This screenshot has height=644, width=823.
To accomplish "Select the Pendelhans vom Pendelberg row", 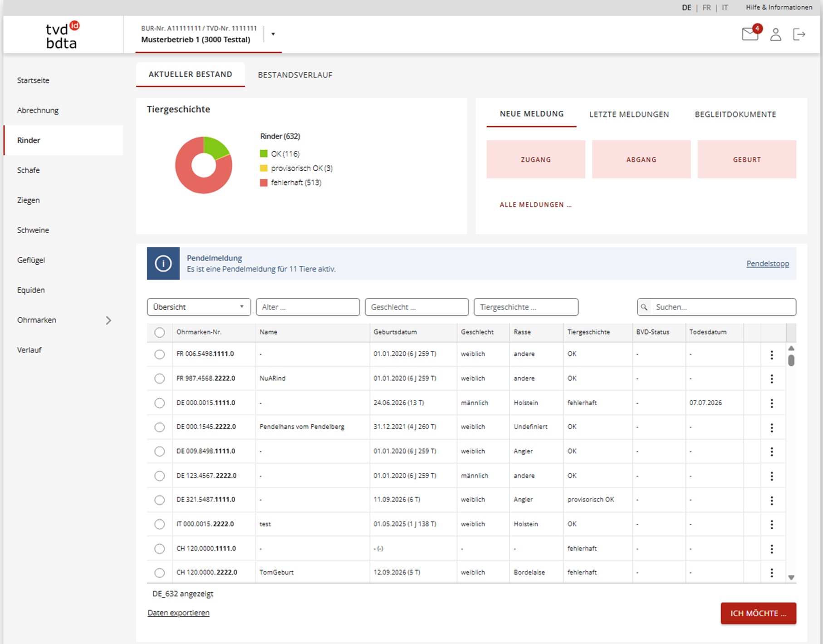I will (160, 427).
